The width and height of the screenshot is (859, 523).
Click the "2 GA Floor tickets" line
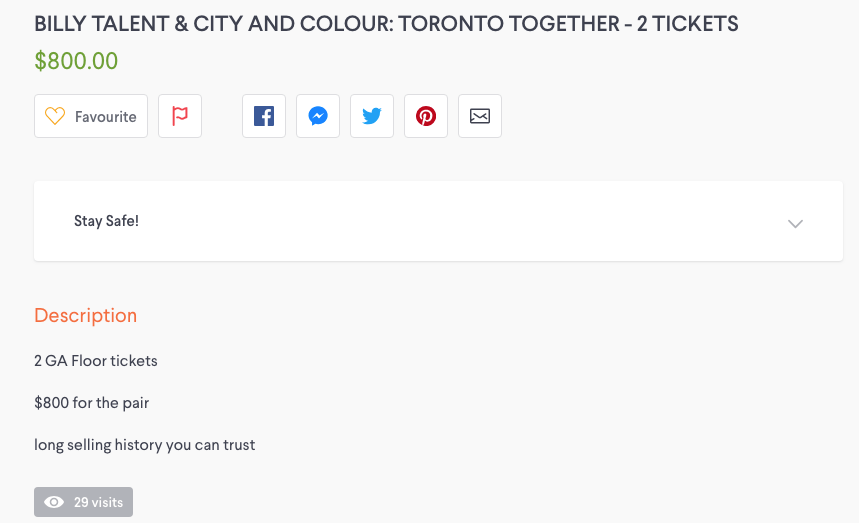[96, 361]
